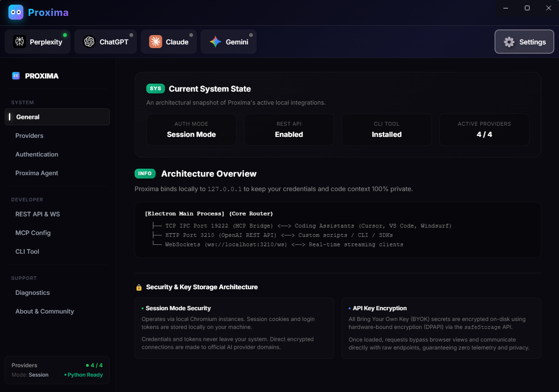Open the Settings button label
This screenshot has height=392, width=559.
532,42
